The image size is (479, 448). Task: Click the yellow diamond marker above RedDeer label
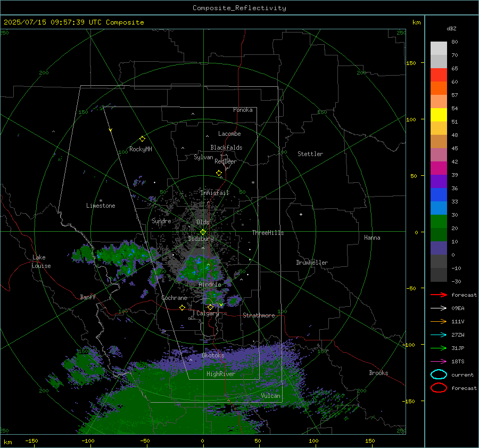[219, 173]
